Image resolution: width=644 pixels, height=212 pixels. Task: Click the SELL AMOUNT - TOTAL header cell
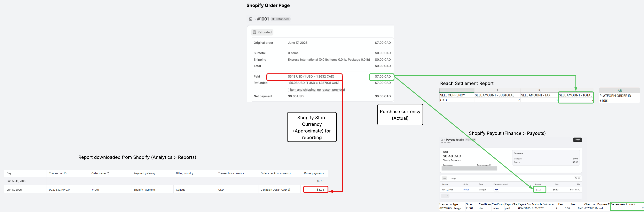575,95
